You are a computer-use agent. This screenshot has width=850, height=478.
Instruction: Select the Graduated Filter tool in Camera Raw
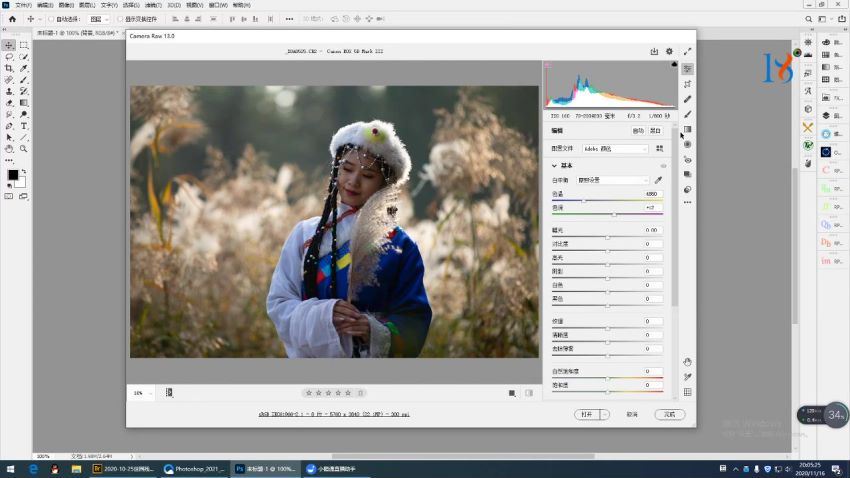click(x=687, y=130)
